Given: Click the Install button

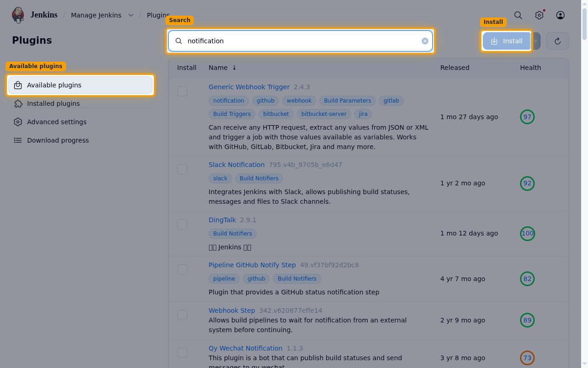Looking at the screenshot, I should 507,41.
